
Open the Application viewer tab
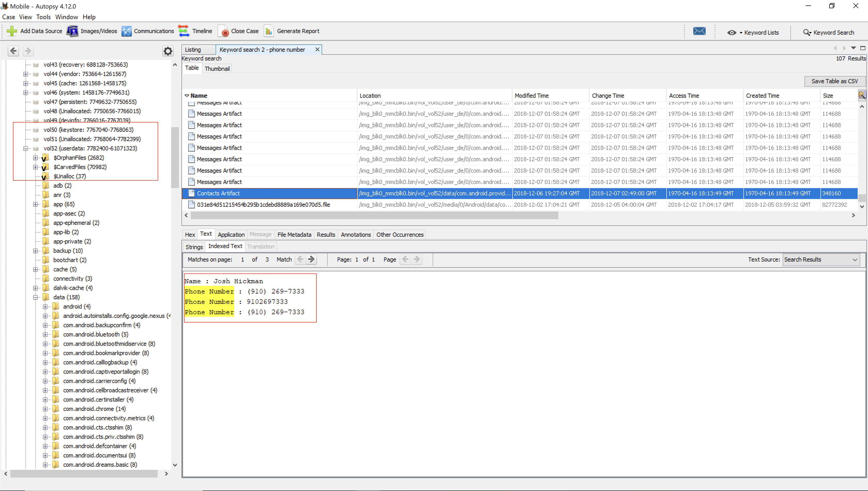click(x=231, y=234)
